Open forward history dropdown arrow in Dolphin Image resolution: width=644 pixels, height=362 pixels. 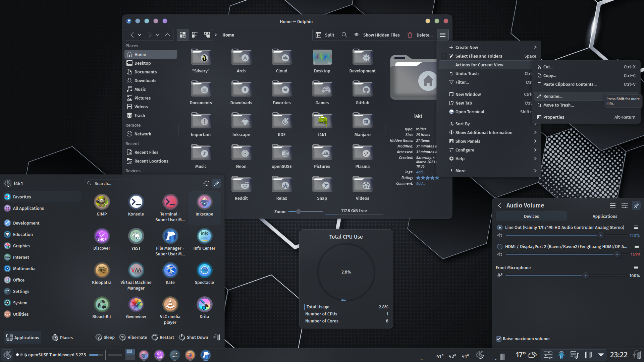coord(157,35)
